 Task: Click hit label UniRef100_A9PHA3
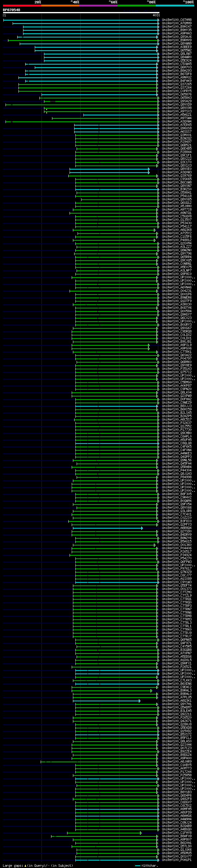177,33
